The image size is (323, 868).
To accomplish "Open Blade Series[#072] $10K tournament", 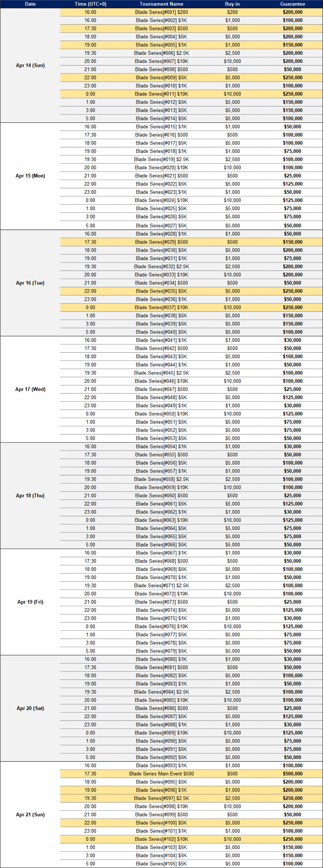I will tap(162, 594).
